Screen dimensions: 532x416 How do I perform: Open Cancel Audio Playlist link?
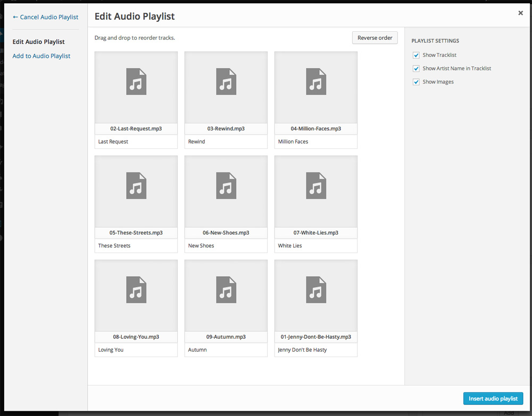[45, 16]
